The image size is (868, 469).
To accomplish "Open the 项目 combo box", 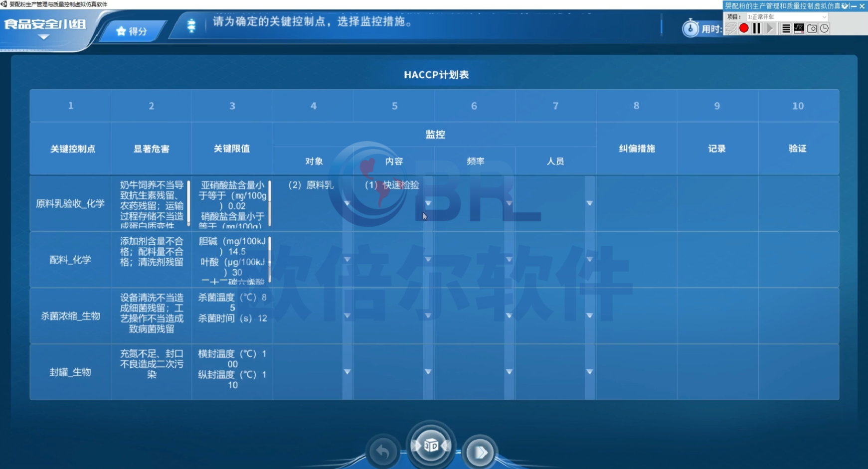I will [x=786, y=17].
